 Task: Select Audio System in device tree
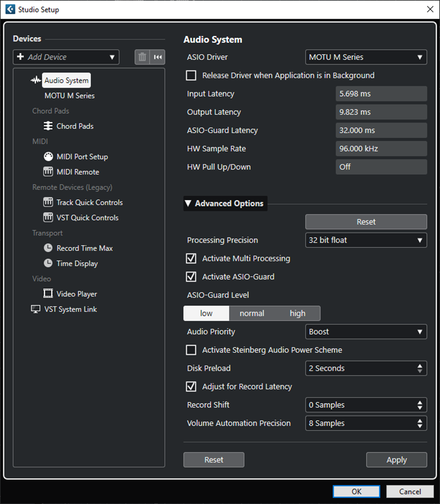66,80
